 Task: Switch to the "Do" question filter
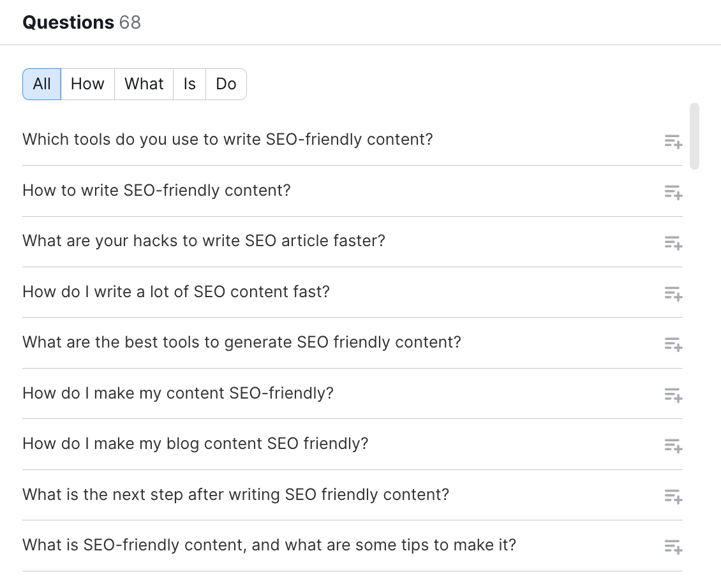[x=226, y=84]
